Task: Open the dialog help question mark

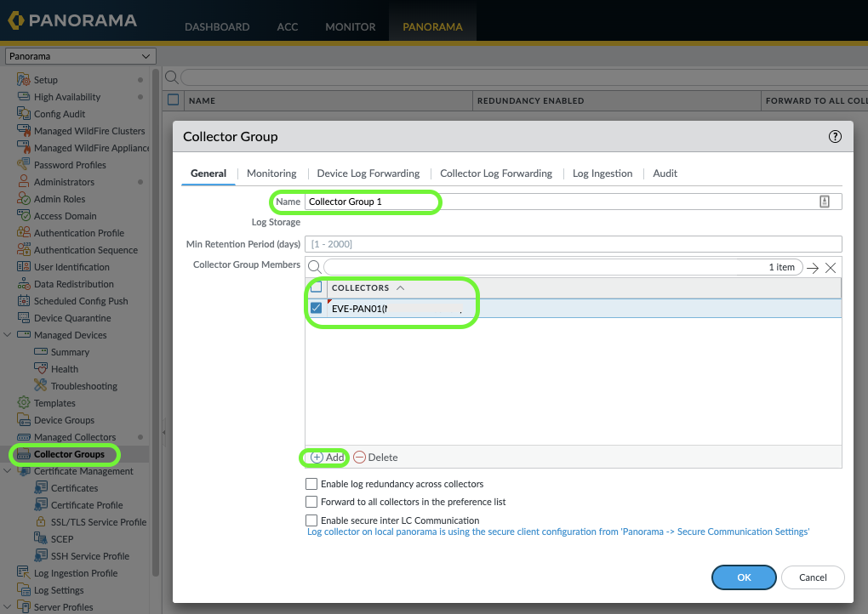Action: pyautogui.click(x=835, y=136)
